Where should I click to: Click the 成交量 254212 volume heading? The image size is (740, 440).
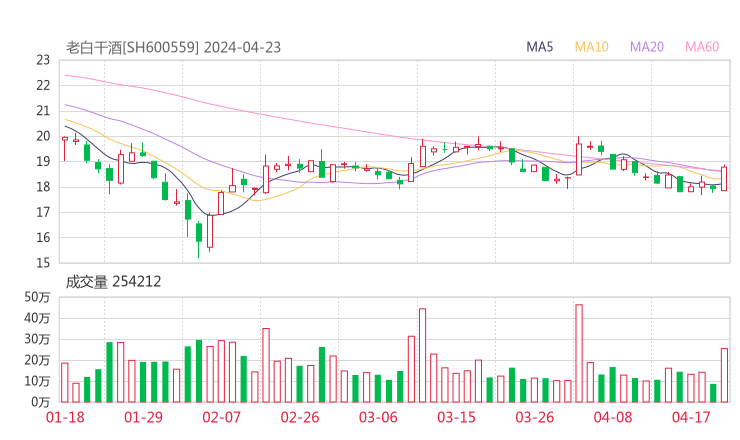tap(113, 282)
